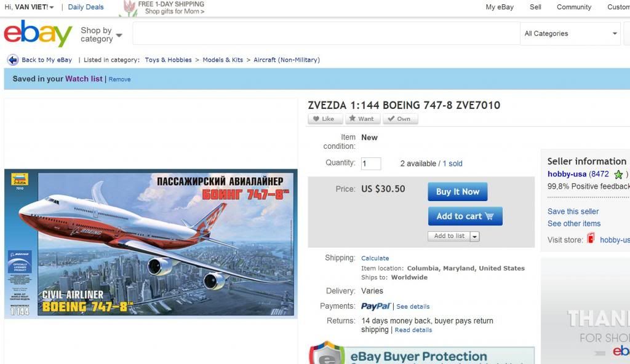Click the Buy It Now button

pos(458,192)
